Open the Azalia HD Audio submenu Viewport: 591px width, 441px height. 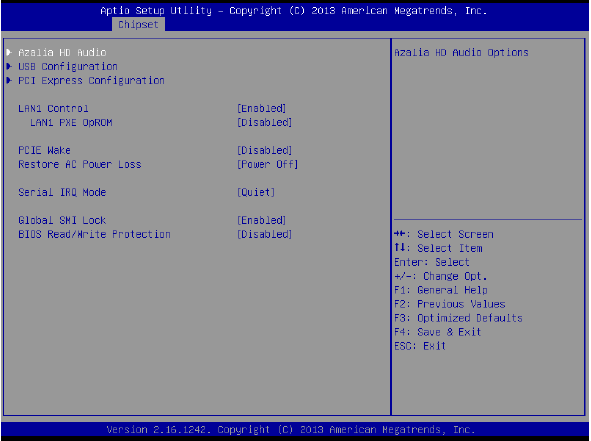pyautogui.click(x=62, y=52)
